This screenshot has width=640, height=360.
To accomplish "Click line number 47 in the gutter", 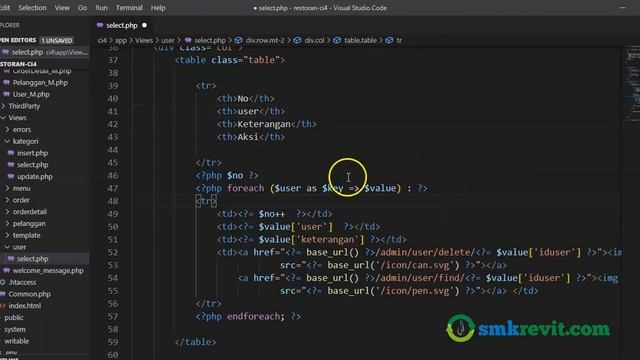I will coord(113,189).
